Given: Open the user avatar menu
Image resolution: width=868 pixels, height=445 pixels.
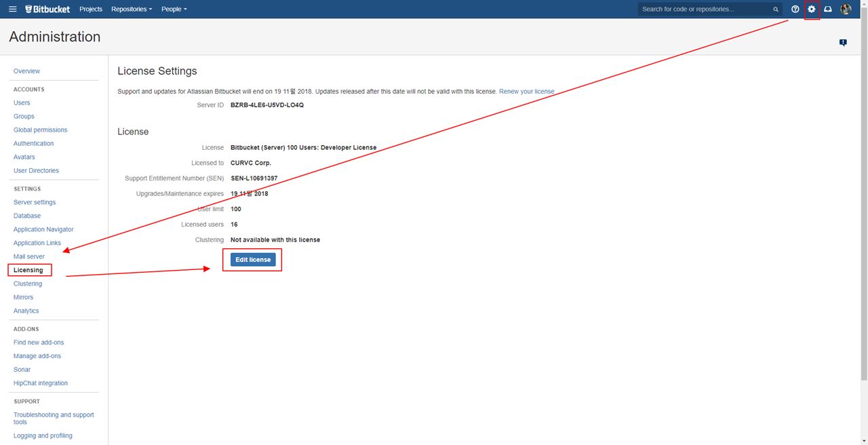Looking at the screenshot, I should 846,9.
